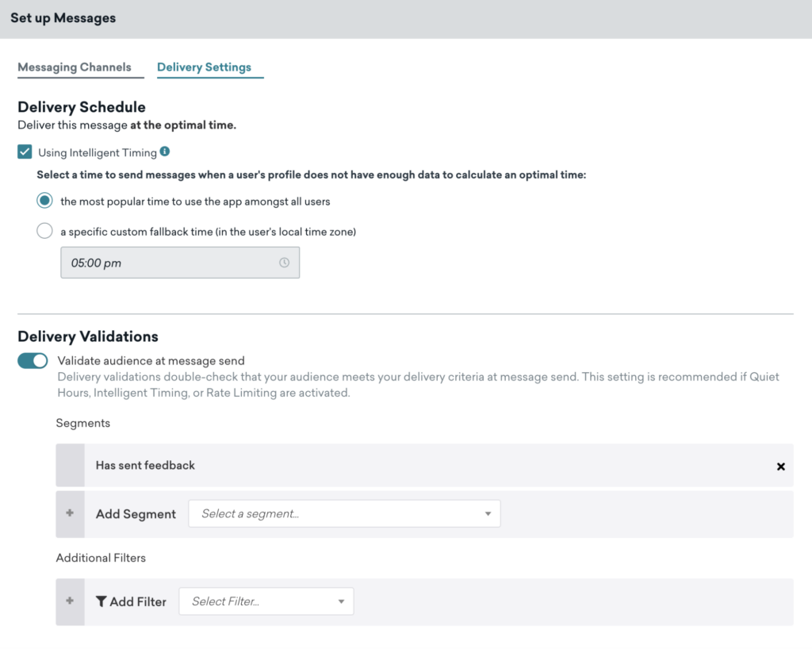Uncheck the Using Intelligent Timing checkbox
The image size is (812, 649).
point(25,152)
